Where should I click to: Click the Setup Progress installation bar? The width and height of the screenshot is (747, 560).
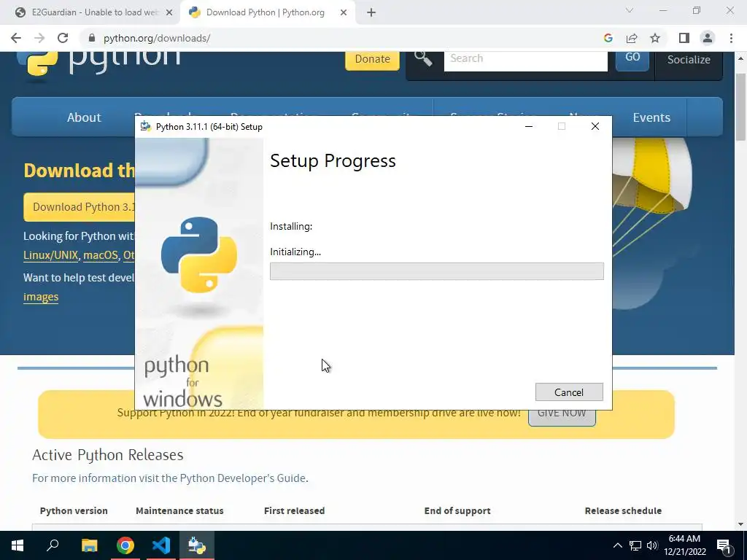436,271
